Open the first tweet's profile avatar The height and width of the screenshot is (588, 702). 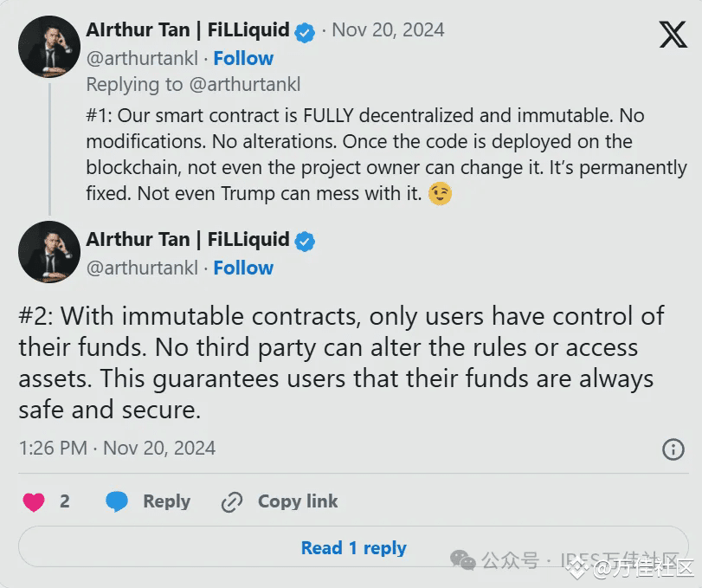pos(49,47)
